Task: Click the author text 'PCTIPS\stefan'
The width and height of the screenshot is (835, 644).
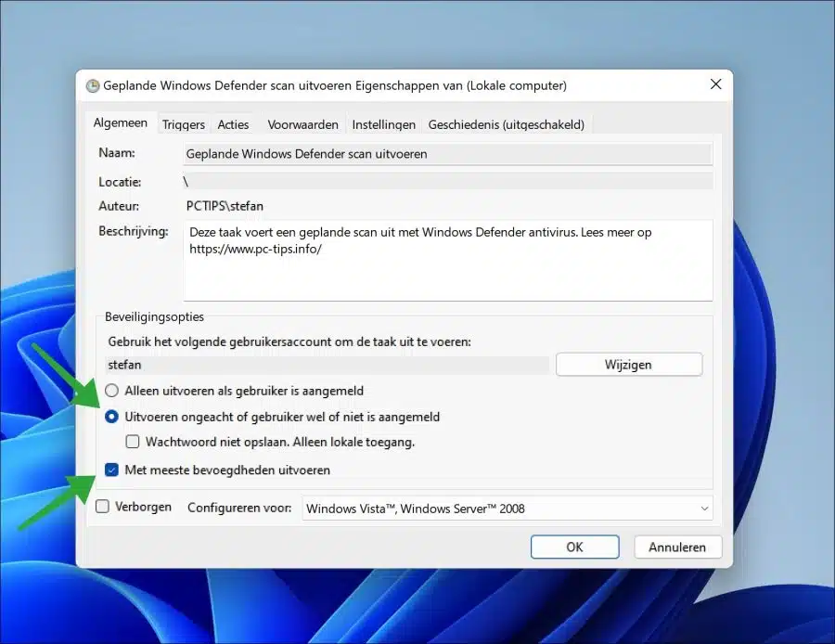Action: tap(225, 206)
